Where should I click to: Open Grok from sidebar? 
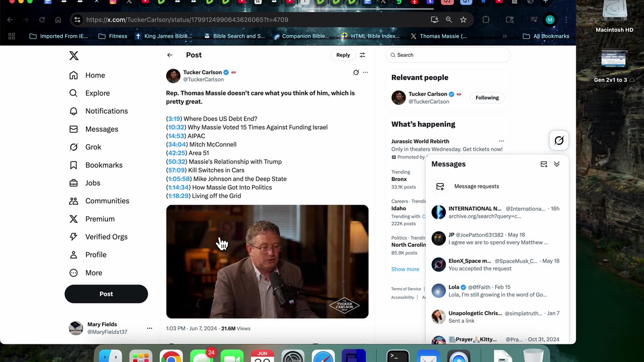[x=86, y=147]
